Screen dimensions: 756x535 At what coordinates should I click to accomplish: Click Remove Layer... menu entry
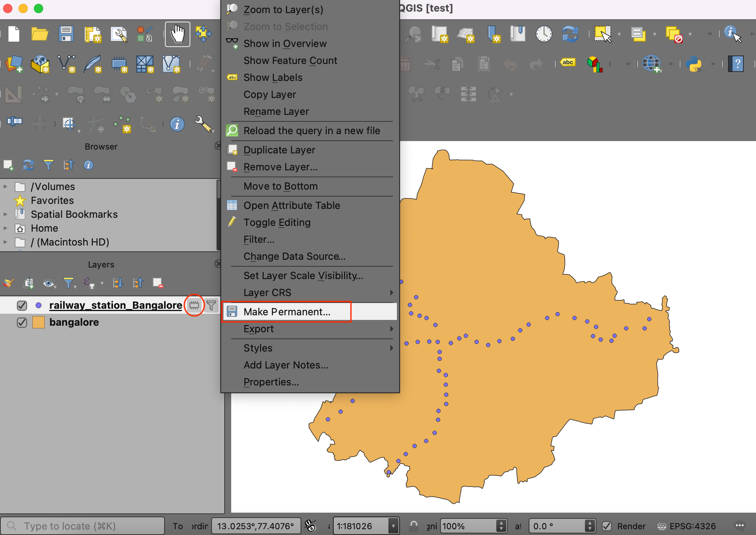pyautogui.click(x=310, y=167)
